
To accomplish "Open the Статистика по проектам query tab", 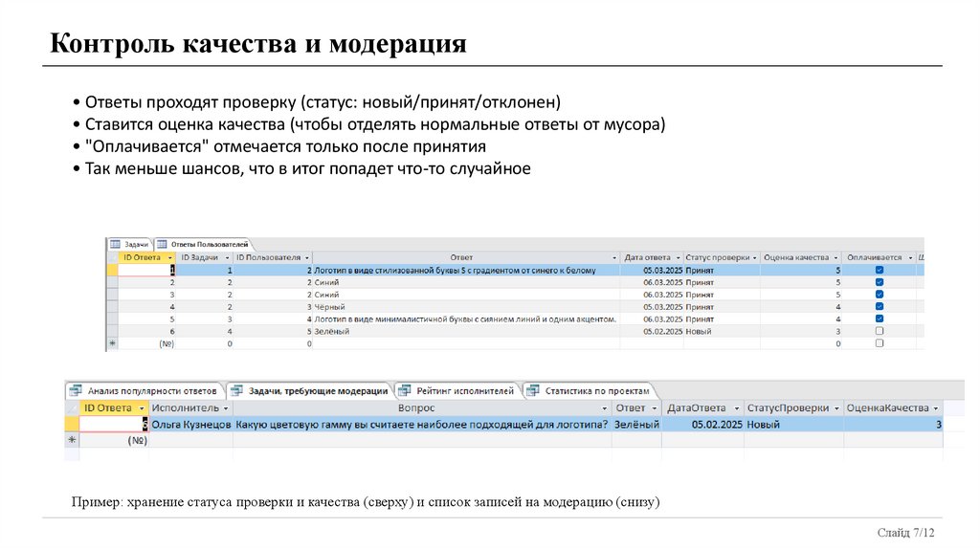I will click(x=590, y=390).
